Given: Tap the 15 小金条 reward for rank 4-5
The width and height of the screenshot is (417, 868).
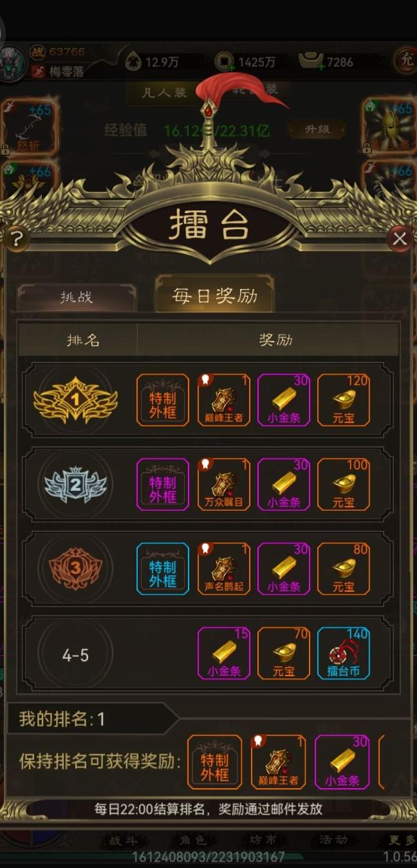Looking at the screenshot, I should [x=223, y=654].
